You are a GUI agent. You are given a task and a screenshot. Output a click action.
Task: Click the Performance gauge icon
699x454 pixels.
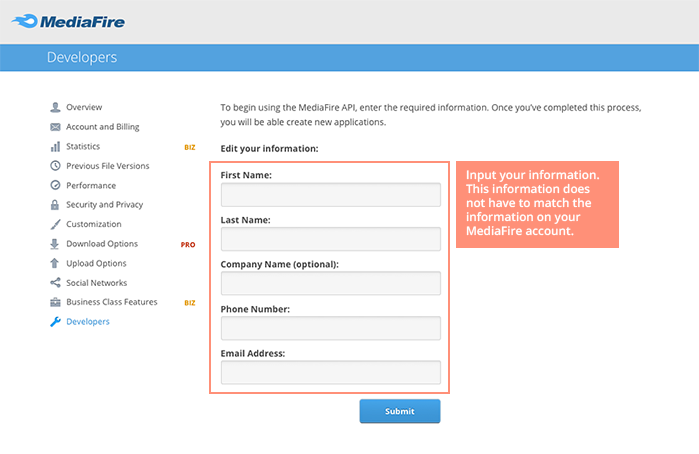pos(56,185)
